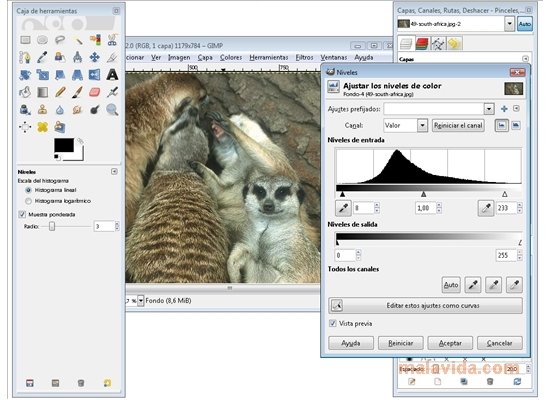Select the Paths tool

(x=25, y=57)
